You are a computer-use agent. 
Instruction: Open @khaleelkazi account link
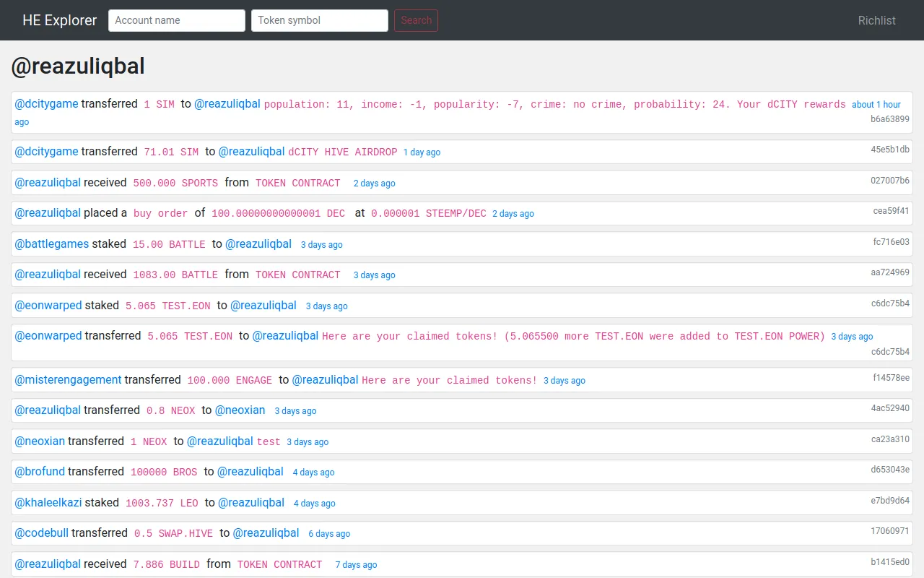pyautogui.click(x=48, y=503)
